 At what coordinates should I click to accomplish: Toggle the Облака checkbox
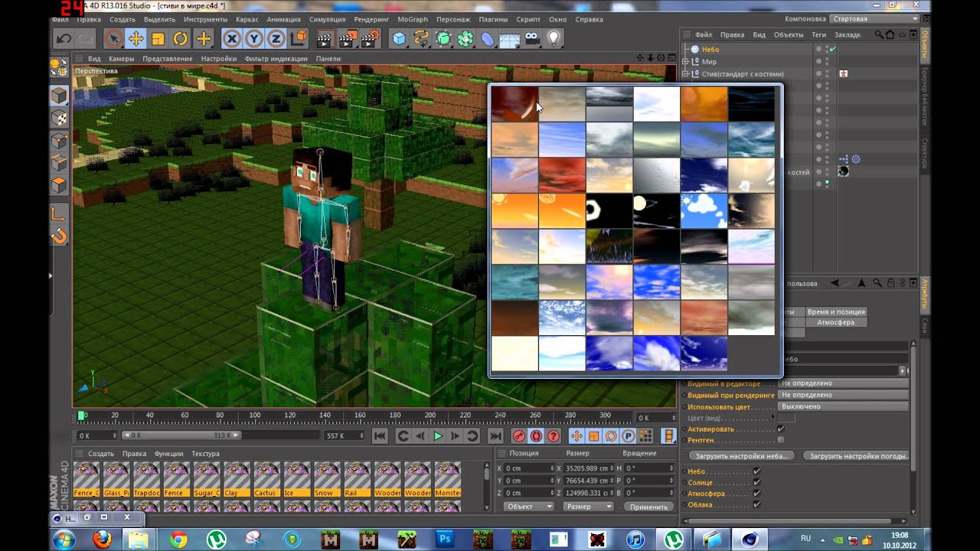pos(756,504)
